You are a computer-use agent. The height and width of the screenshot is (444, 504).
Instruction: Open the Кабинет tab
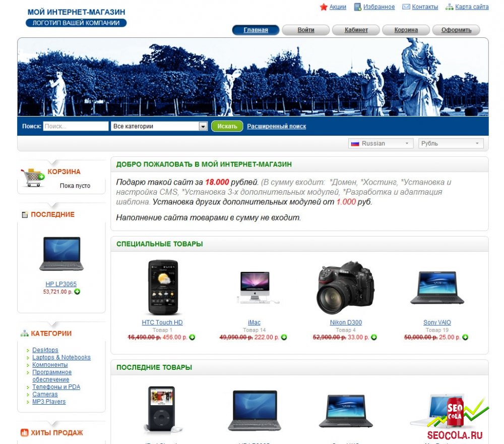click(356, 30)
